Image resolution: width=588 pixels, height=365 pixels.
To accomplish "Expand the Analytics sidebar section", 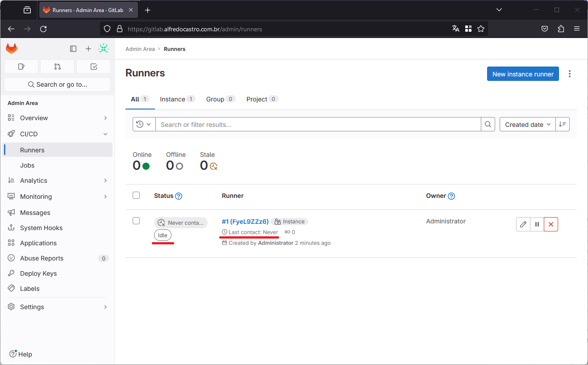I will point(58,180).
